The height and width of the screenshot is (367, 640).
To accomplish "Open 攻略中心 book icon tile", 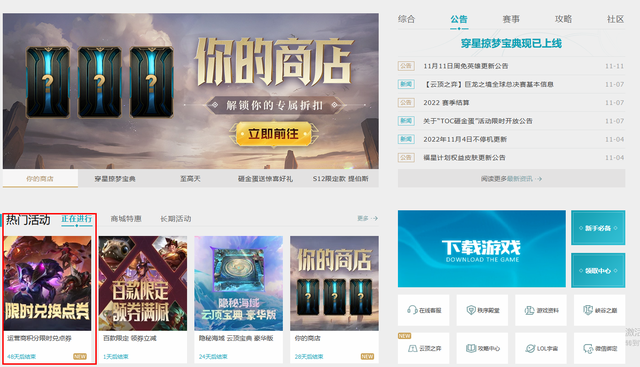I will click(x=482, y=348).
